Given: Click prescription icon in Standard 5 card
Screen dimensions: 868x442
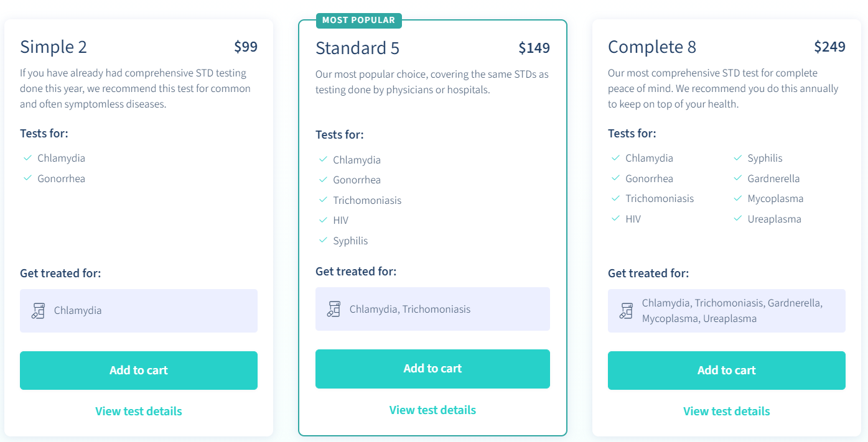Looking at the screenshot, I should click(334, 309).
